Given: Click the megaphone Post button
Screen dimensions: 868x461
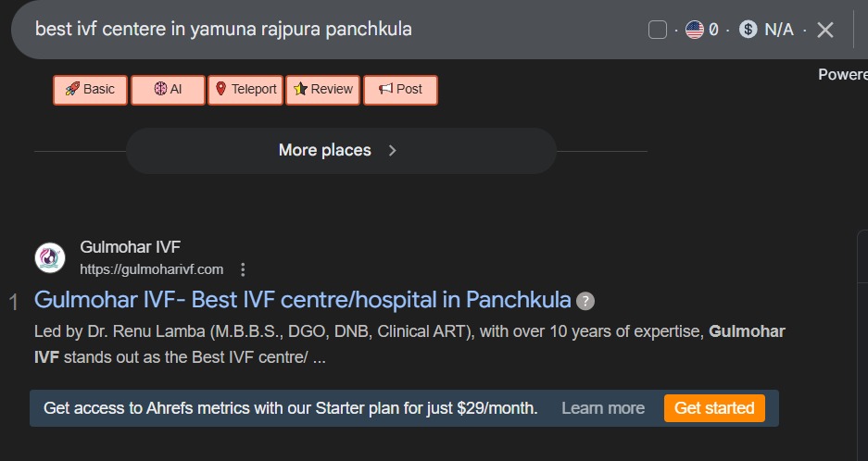Looking at the screenshot, I should (400, 90).
